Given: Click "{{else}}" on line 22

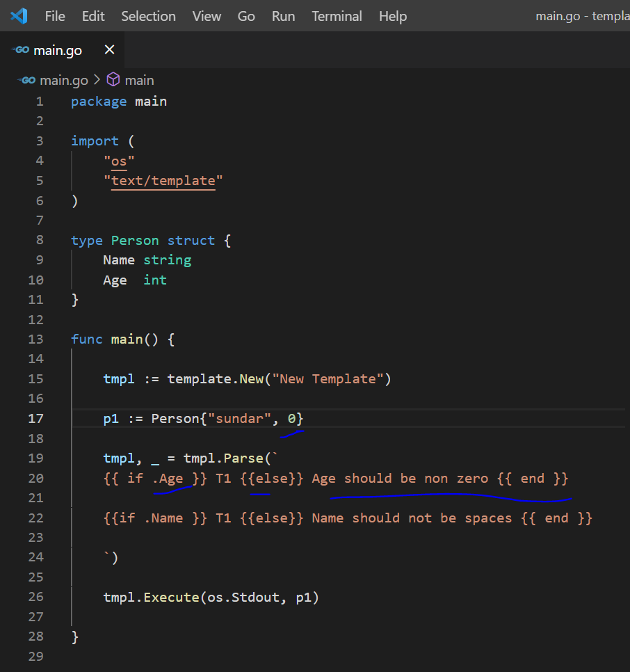Looking at the screenshot, I should coord(271,518).
